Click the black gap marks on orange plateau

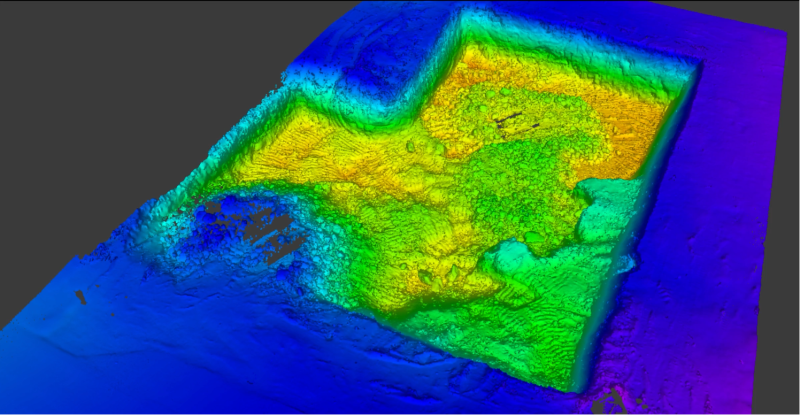click(515, 122)
